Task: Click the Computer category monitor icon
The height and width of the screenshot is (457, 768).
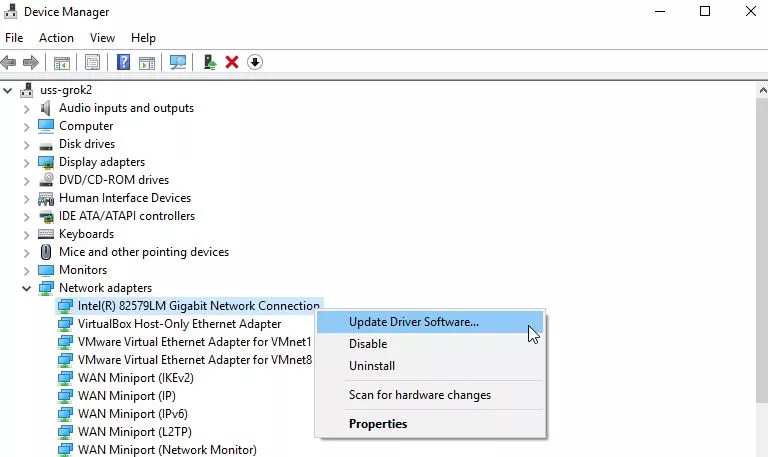Action: tap(46, 126)
